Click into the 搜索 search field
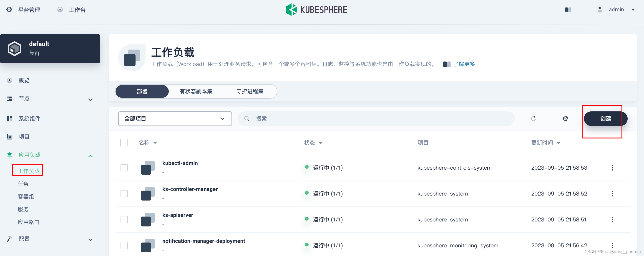644x256 pixels. pyautogui.click(x=376, y=119)
